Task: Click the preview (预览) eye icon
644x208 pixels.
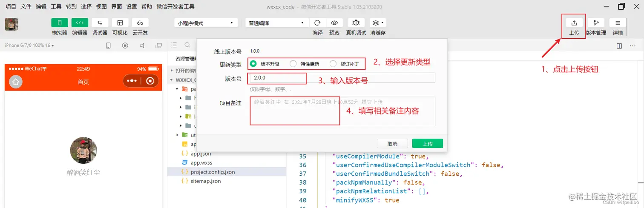Action: (x=334, y=23)
